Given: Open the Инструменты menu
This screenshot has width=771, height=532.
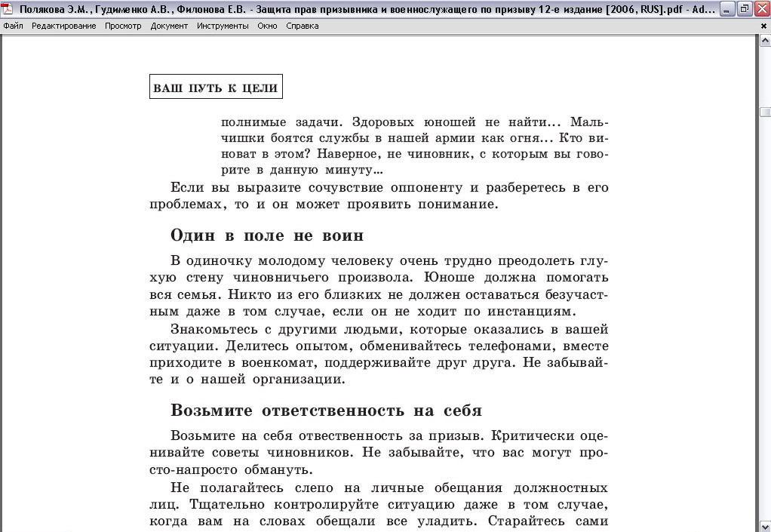Looking at the screenshot, I should [223, 26].
